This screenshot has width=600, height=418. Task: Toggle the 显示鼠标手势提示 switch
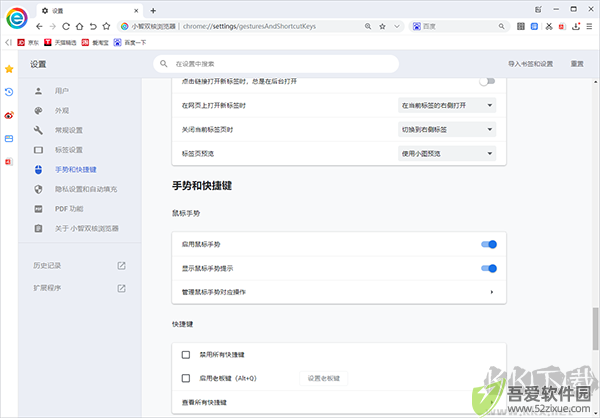489,268
